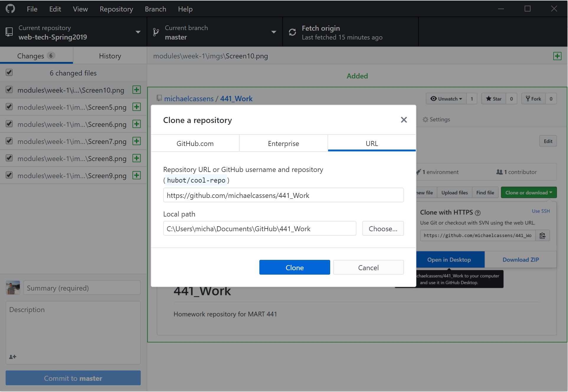568x392 pixels.
Task: Click the blue Clone button
Action: coord(295,268)
